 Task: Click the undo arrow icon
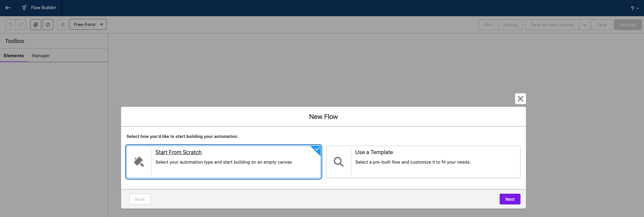[x=11, y=25]
